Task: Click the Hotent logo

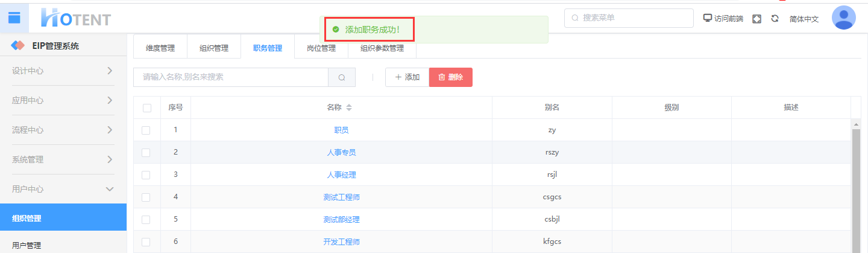Action: 76,18
